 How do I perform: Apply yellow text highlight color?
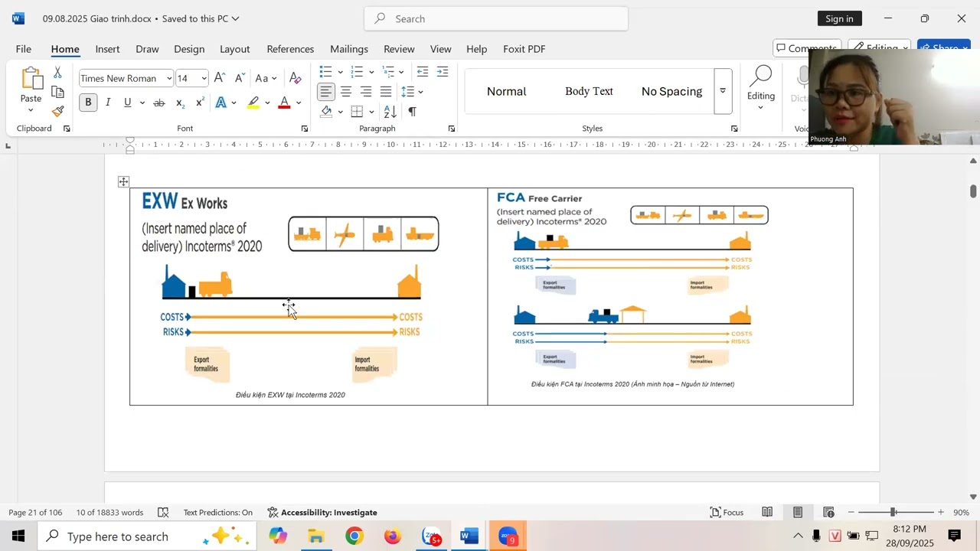tap(253, 103)
